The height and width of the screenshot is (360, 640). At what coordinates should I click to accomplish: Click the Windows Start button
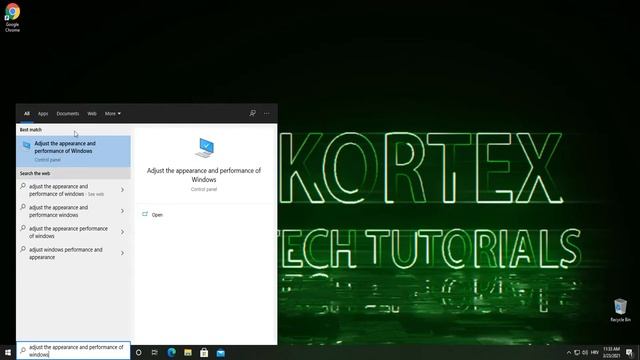click(8, 352)
